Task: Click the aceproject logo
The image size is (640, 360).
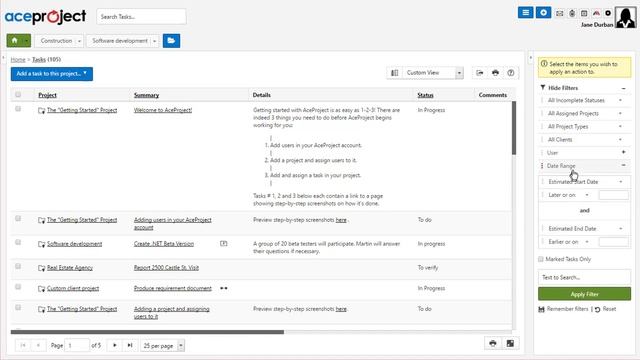Action: [45, 17]
